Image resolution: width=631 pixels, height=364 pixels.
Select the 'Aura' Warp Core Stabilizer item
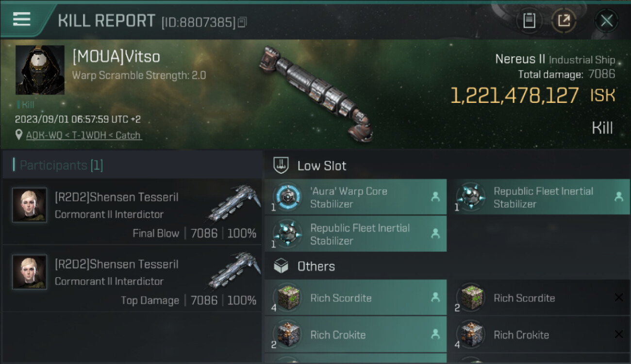[355, 197]
